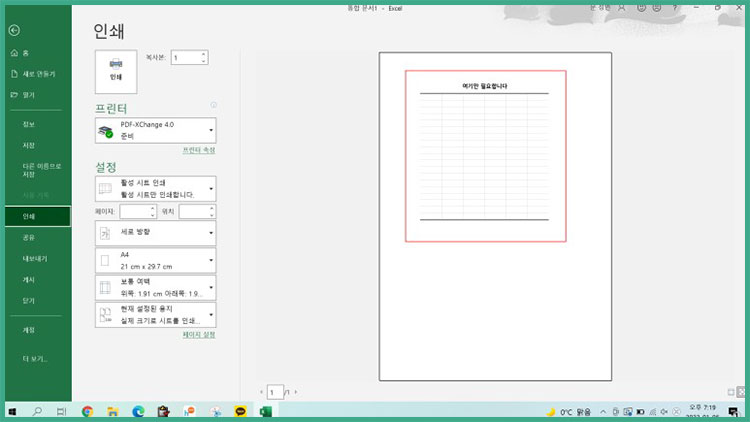Increase copies with the up spinner
Viewport: 750px width, 422px height.
pos(203,54)
